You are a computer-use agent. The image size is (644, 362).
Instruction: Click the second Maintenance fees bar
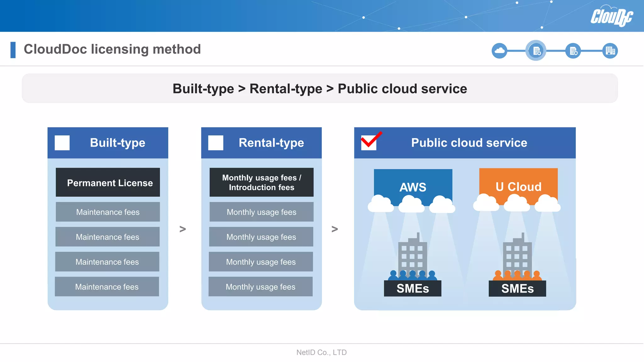point(108,237)
